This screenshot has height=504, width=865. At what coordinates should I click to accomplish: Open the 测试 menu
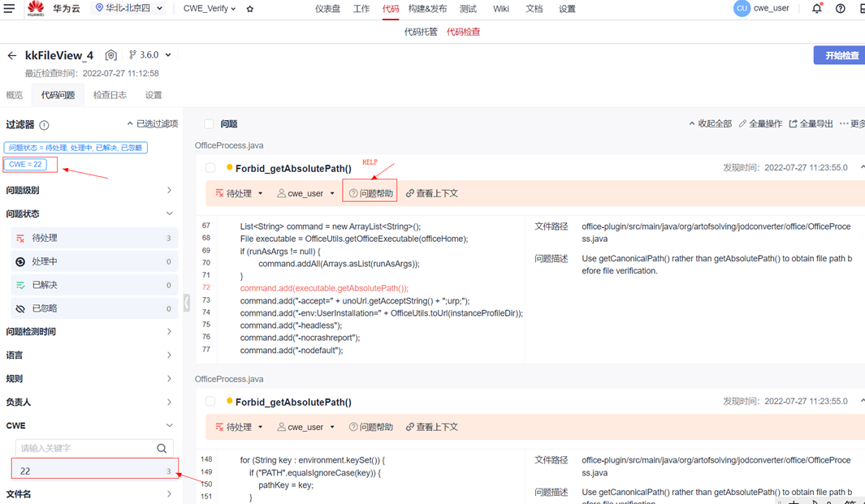468,9
